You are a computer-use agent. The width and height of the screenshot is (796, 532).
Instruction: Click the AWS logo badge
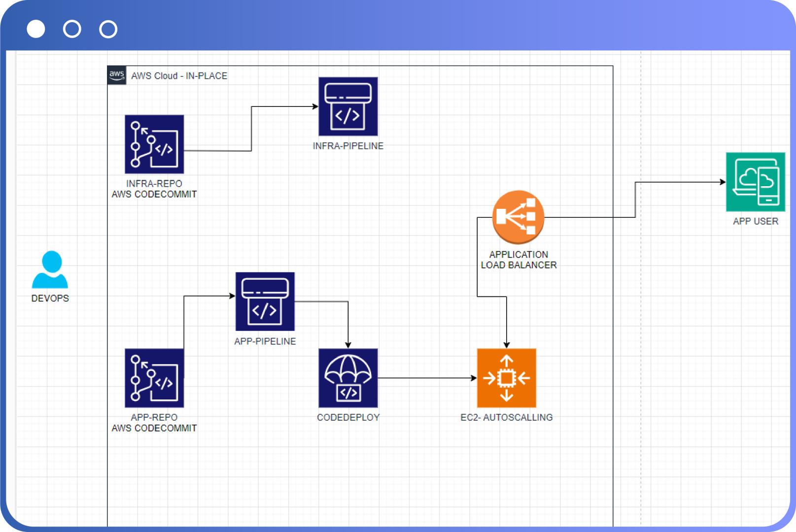[117, 75]
